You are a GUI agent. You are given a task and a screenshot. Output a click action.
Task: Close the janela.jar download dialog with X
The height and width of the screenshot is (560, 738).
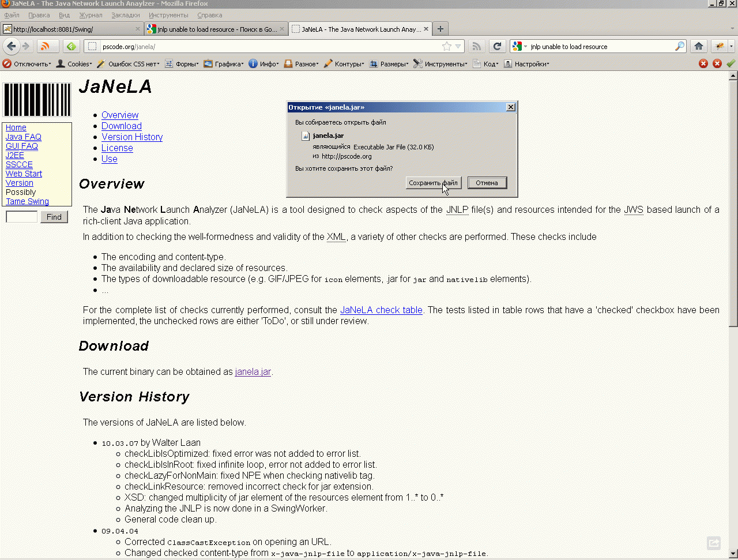[510, 107]
